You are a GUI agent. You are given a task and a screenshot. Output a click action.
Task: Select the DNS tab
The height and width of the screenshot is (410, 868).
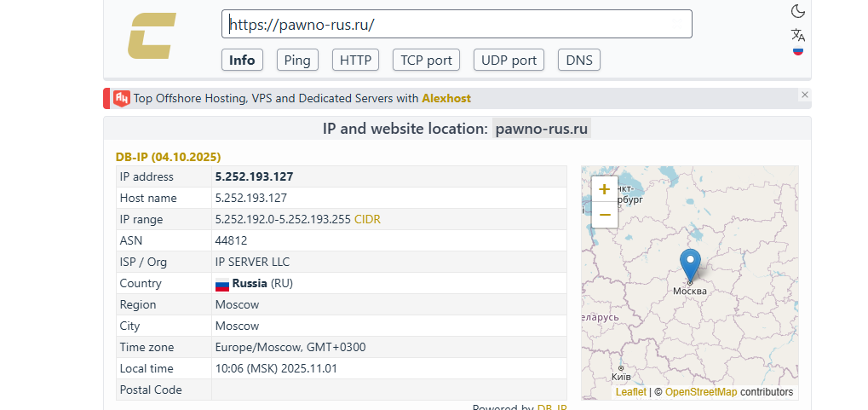pyautogui.click(x=579, y=60)
